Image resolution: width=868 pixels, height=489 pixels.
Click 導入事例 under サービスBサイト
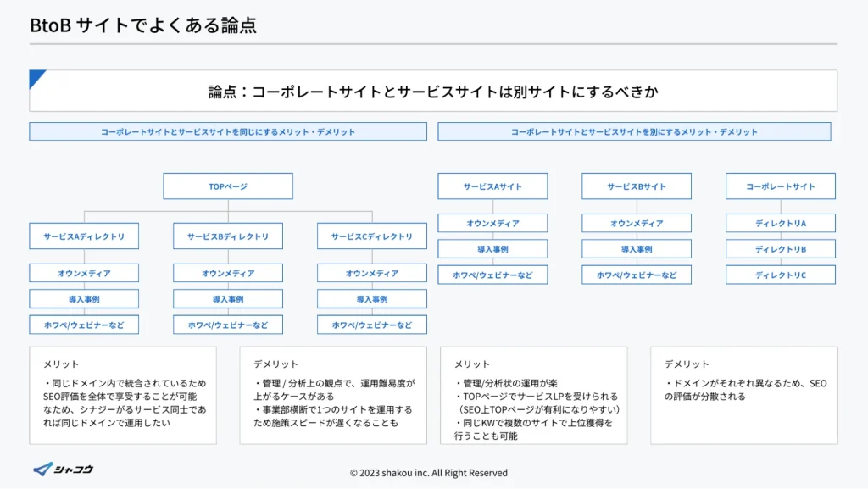pyautogui.click(x=637, y=249)
